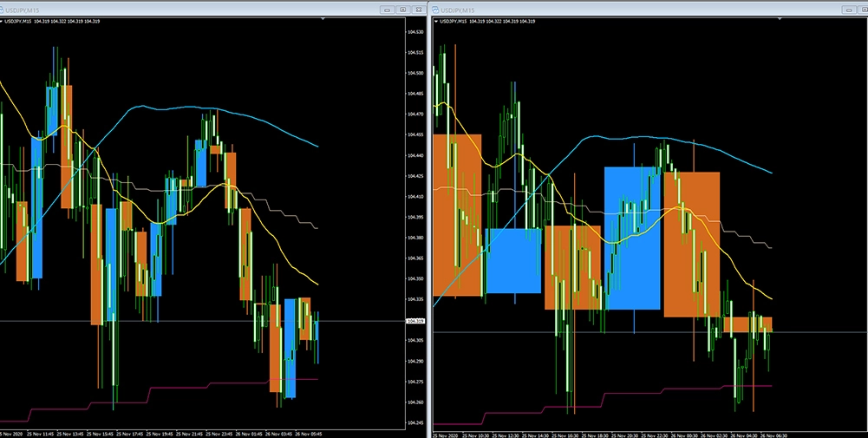868x438 pixels.
Task: Click the 104.365 price axis label
Action: click(x=415, y=258)
